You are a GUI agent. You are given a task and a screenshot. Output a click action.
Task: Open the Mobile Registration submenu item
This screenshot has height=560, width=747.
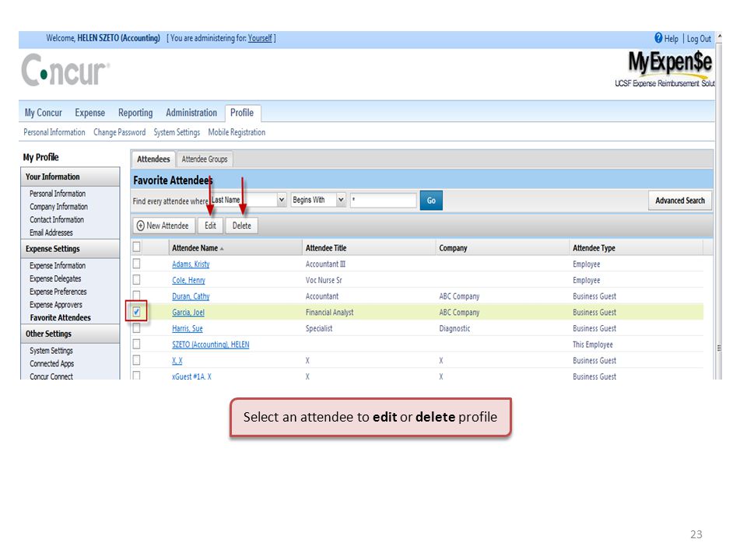coord(237,132)
